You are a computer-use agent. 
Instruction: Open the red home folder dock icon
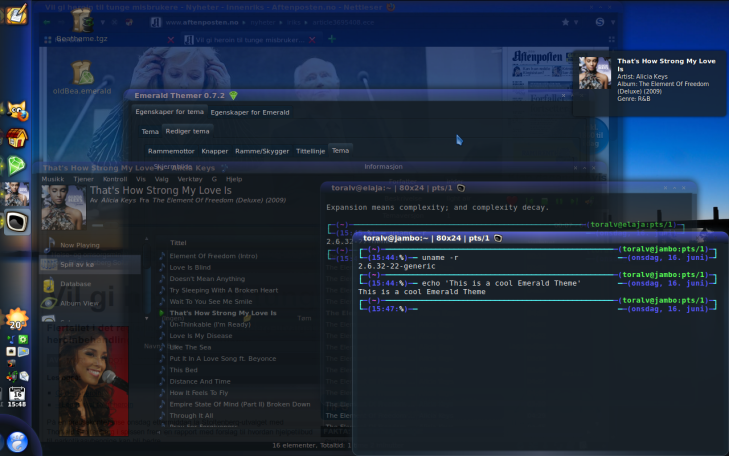coord(17,138)
